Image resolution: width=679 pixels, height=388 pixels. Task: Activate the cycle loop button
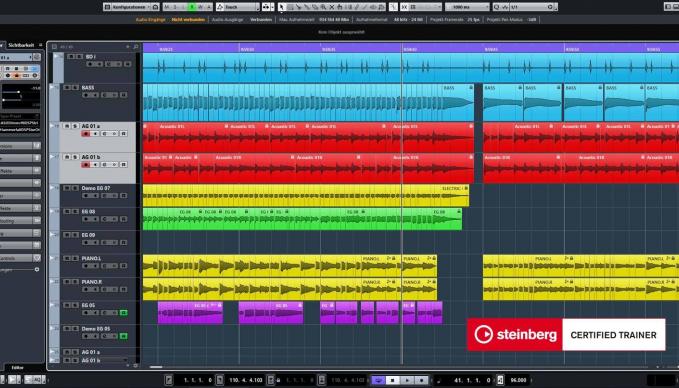tap(378, 380)
